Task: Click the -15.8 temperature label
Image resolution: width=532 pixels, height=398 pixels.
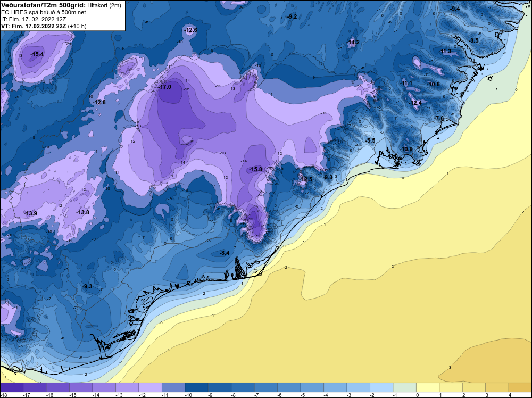Action: 256,169
